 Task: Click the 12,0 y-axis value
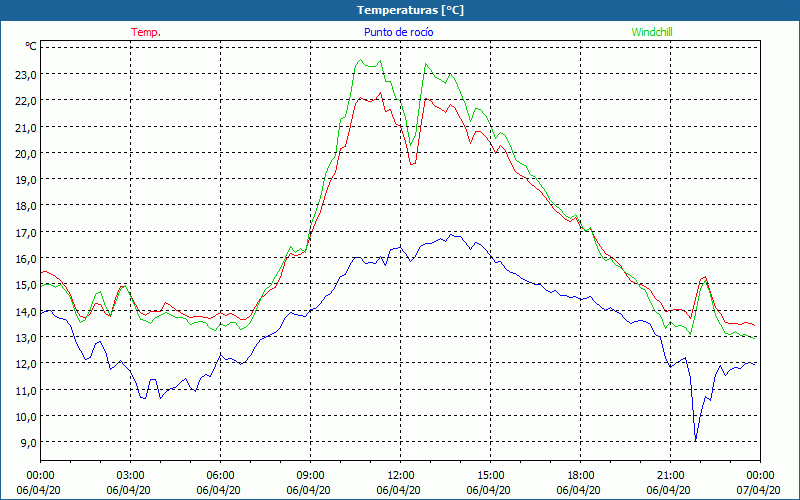click(x=26, y=364)
